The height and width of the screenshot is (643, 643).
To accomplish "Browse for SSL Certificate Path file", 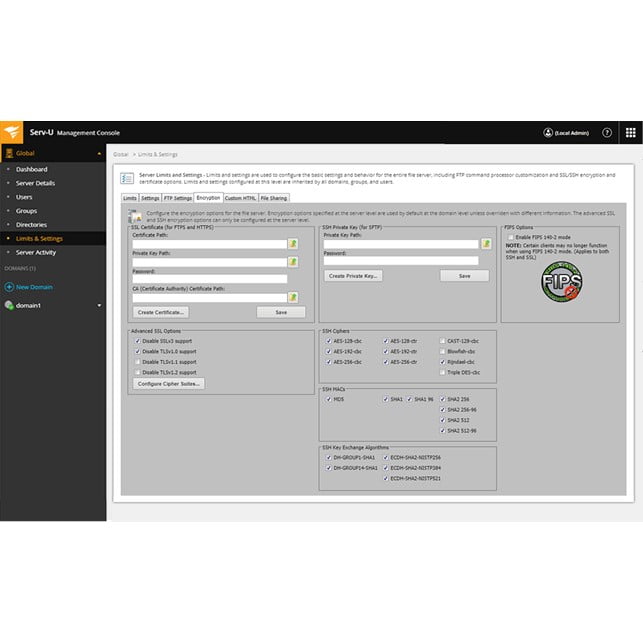I will pos(293,243).
